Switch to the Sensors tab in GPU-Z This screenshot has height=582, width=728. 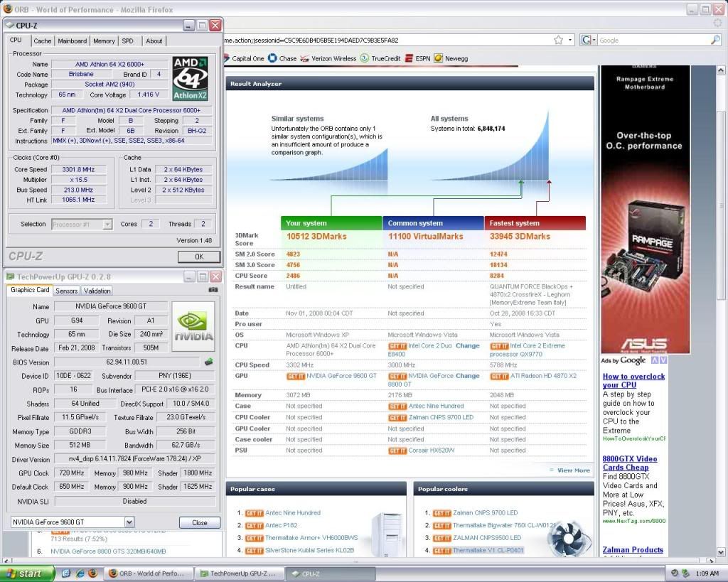pyautogui.click(x=66, y=291)
